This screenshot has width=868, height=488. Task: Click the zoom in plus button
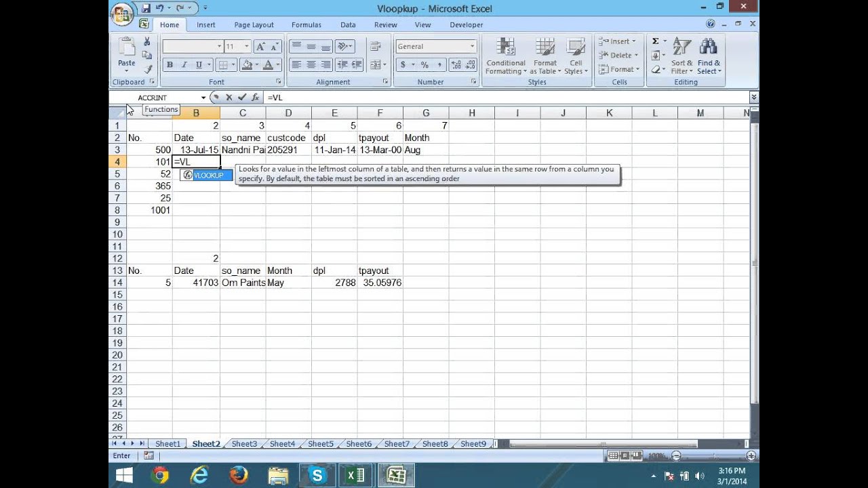point(751,456)
